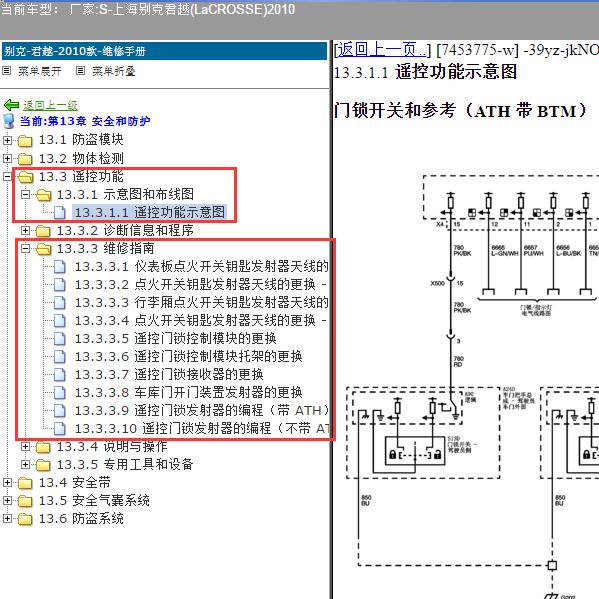
Task: Open 13.3.3.1 仪表板点火开关钥匙发射器天线
Action: tap(201, 267)
